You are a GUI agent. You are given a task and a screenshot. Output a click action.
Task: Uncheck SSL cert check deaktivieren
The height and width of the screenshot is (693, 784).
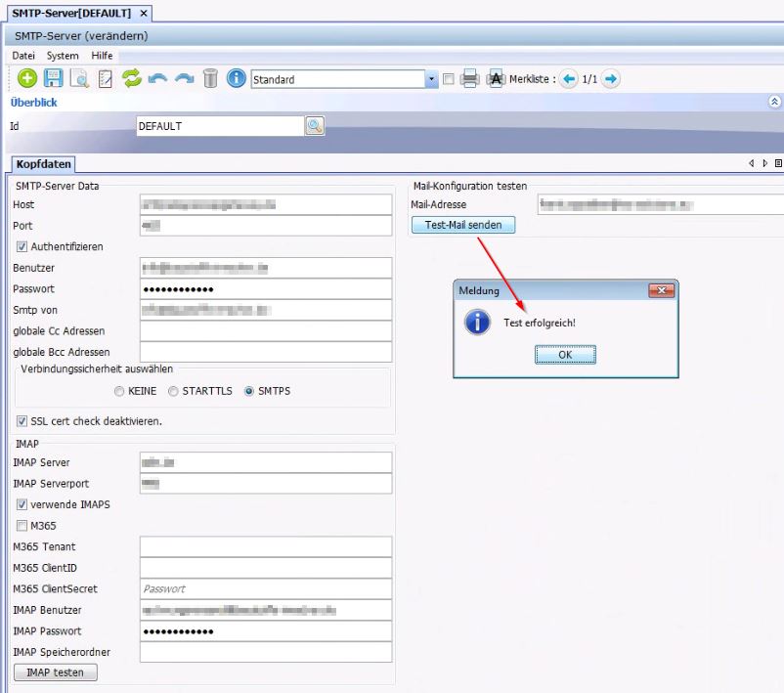point(22,421)
